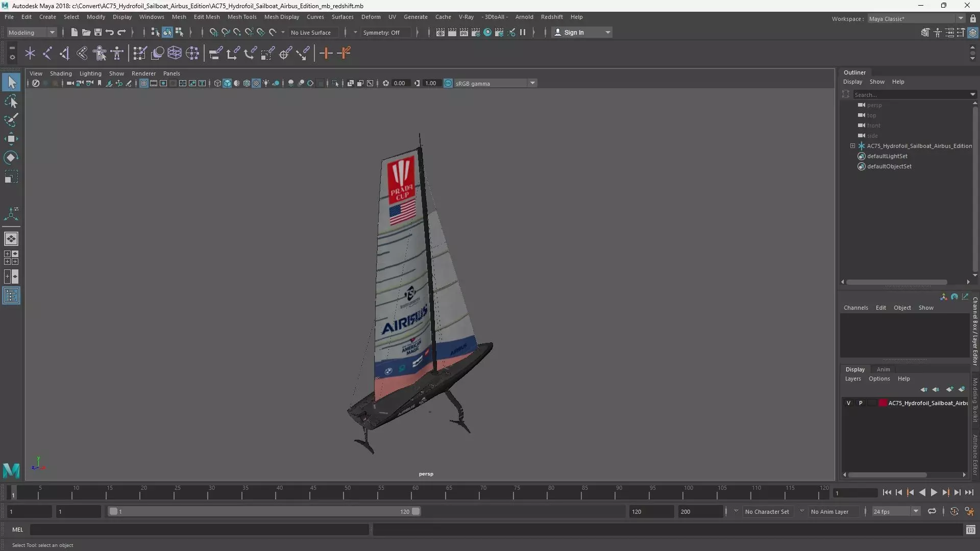
Task: Open the sRGB gamma dropdown
Action: 495,83
